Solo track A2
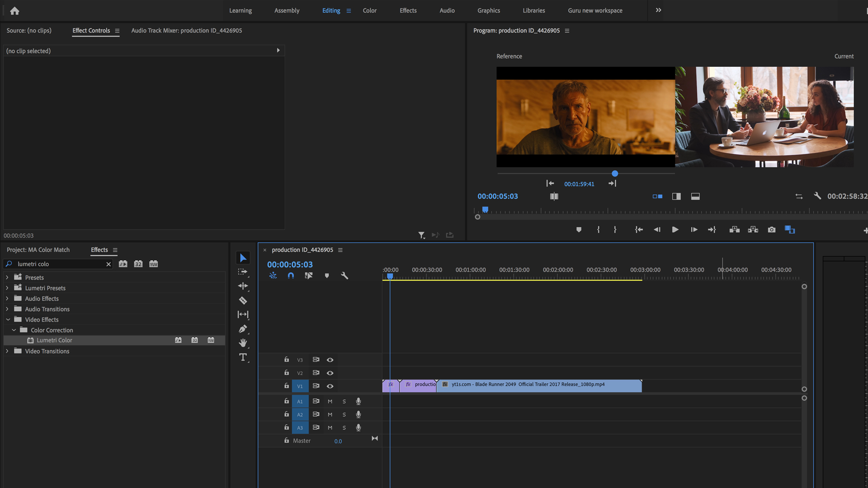The height and width of the screenshot is (488, 868). click(344, 414)
